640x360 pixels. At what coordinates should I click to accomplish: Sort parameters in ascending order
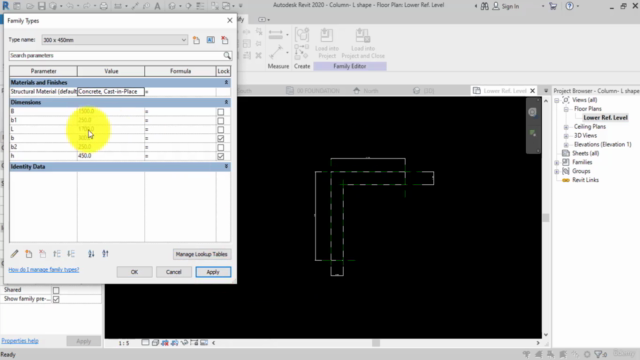[91, 254]
